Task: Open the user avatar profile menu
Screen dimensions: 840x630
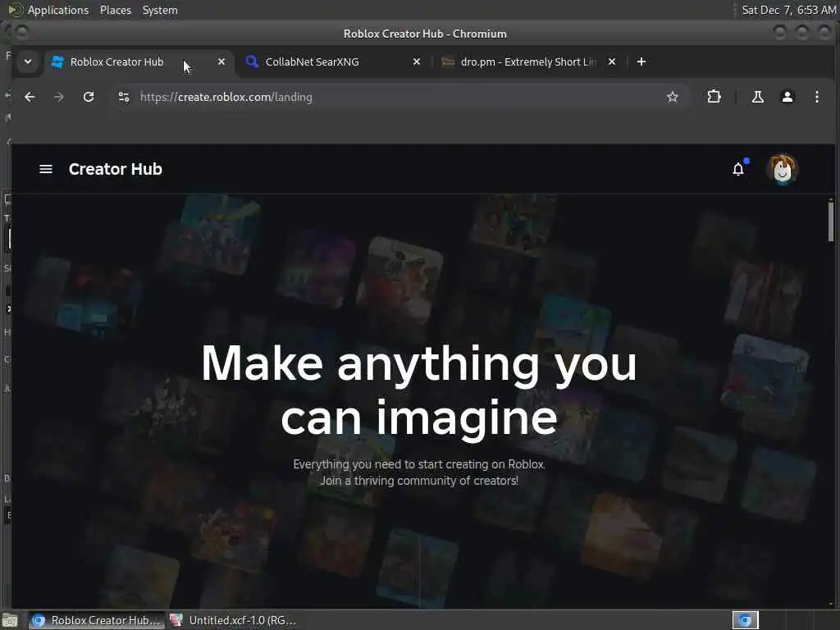Action: (x=782, y=169)
